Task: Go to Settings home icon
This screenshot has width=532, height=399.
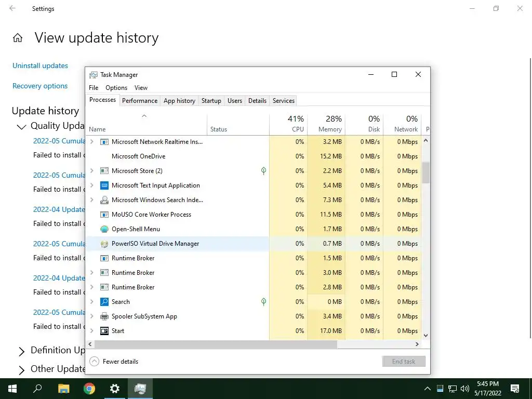Action: point(18,37)
